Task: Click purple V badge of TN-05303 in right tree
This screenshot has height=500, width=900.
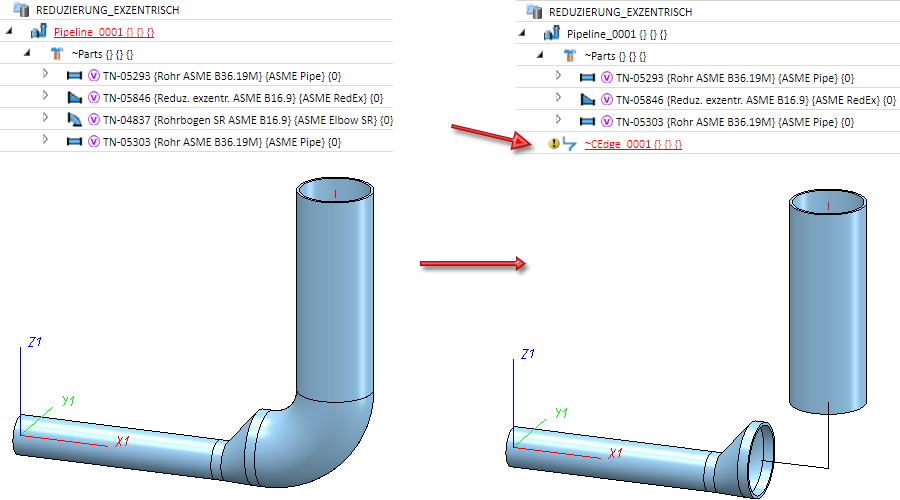Action: coord(607,121)
